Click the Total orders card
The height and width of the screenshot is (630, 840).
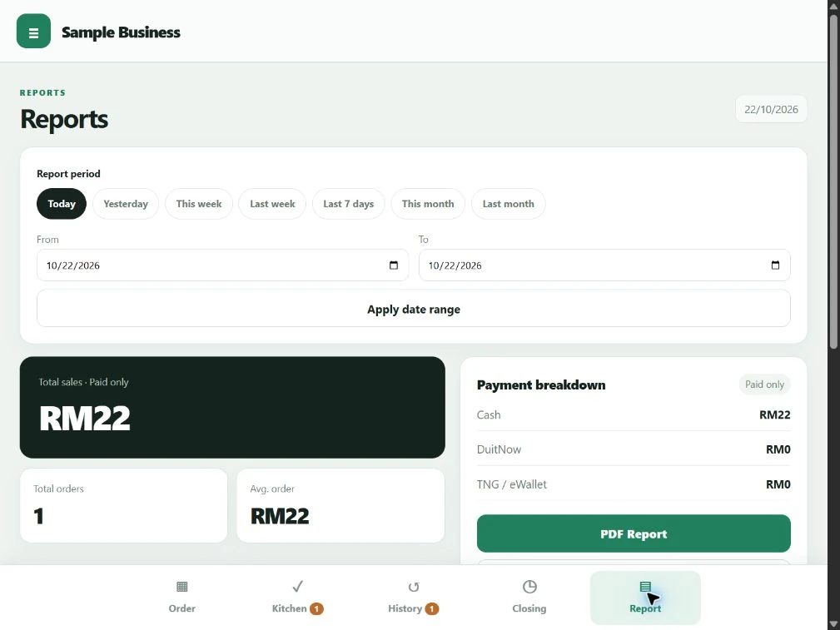point(124,506)
